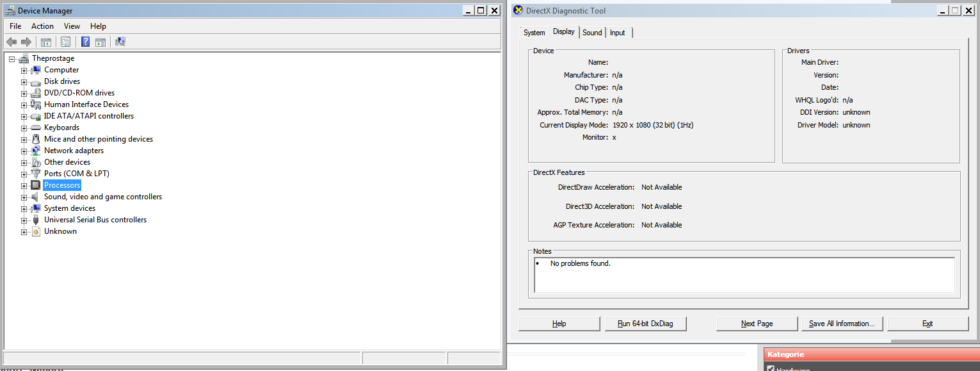Select the IDE ATA/ATAPI controllers label
The height and width of the screenshot is (371, 980).
pyautogui.click(x=89, y=116)
